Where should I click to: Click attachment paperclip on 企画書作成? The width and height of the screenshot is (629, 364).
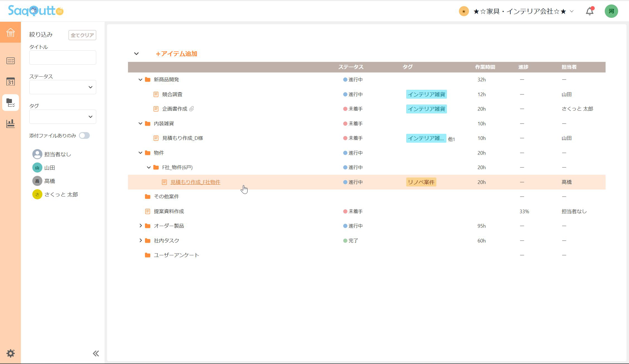point(192,109)
